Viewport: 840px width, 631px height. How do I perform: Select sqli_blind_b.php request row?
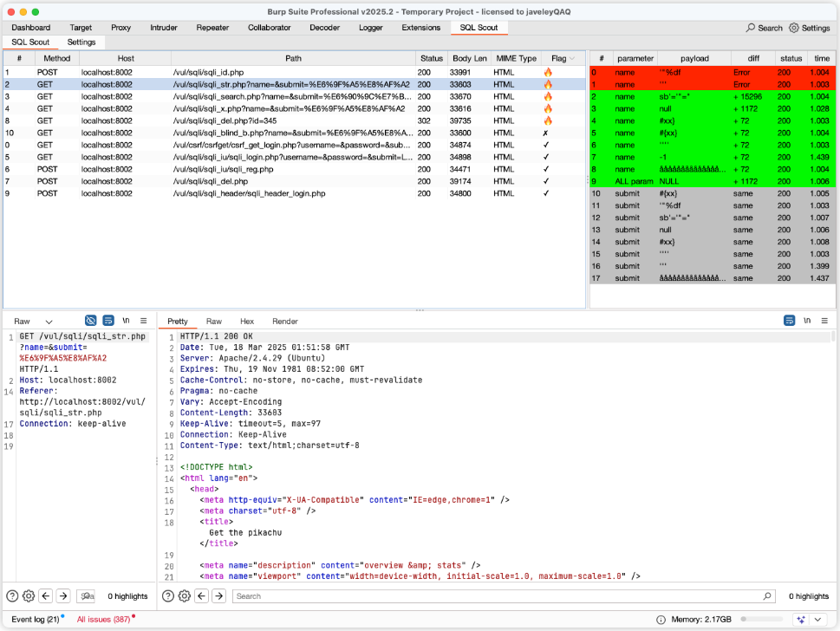coord(294,133)
